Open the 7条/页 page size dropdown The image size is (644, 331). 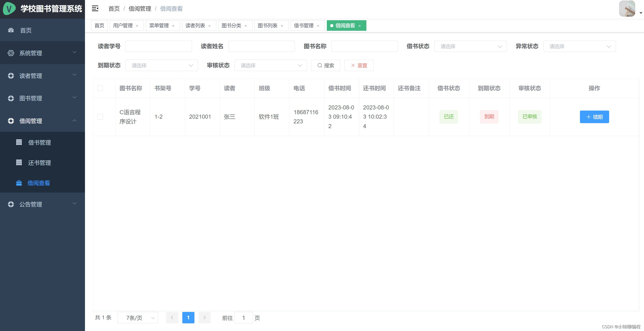click(138, 318)
